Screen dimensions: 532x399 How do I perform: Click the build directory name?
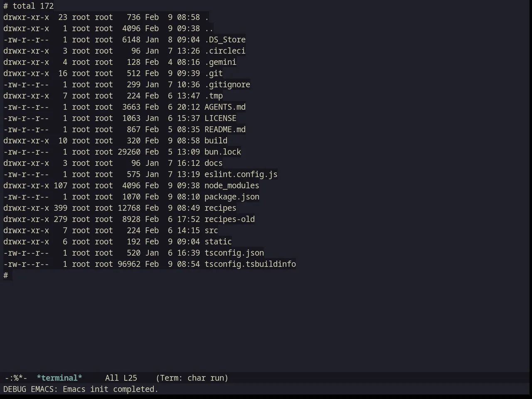(x=216, y=140)
